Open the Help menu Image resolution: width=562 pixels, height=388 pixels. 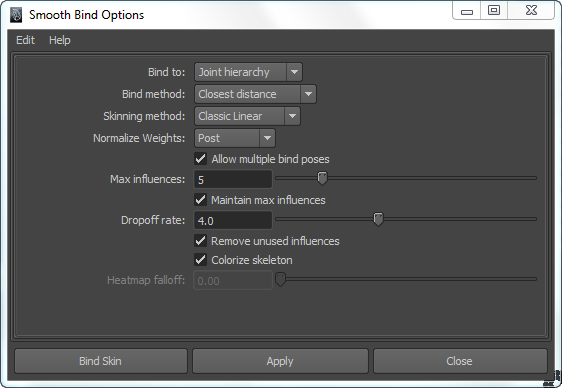pyautogui.click(x=59, y=40)
